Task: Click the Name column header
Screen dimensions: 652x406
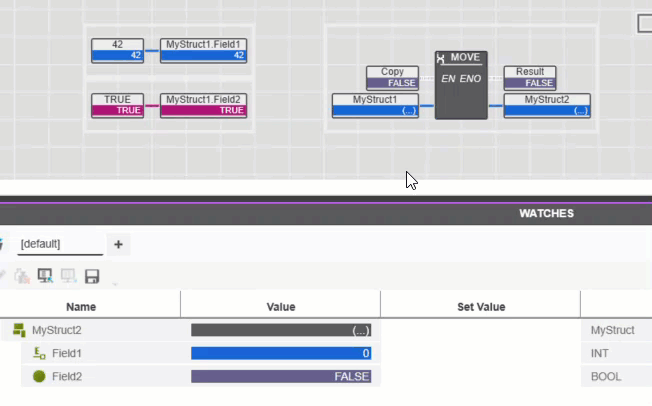Action: pyautogui.click(x=81, y=307)
